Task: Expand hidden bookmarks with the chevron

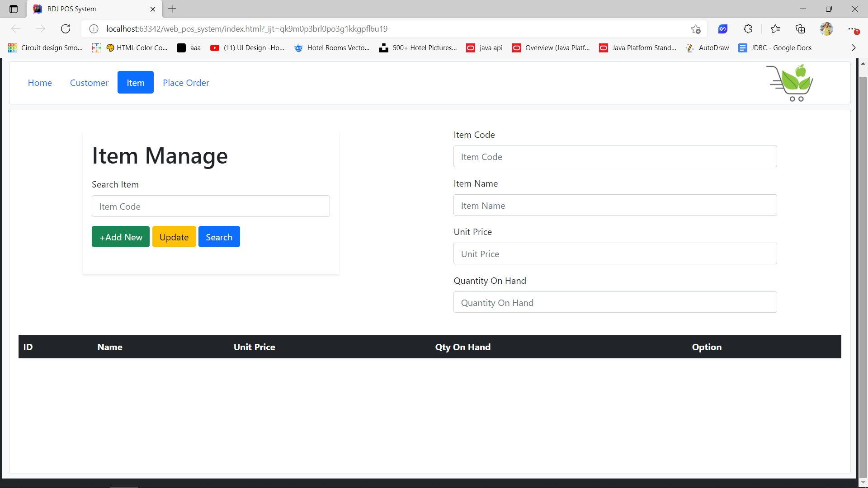Action: [854, 47]
